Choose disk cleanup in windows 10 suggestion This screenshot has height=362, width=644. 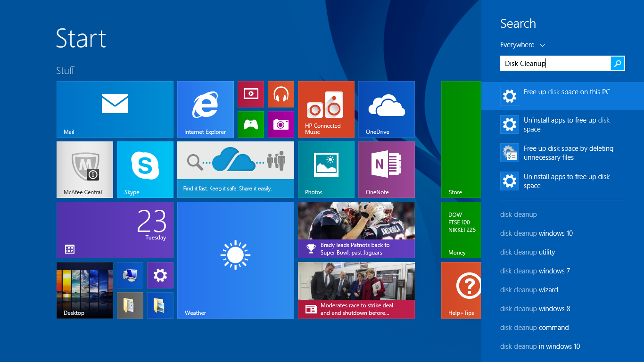[x=540, y=346]
